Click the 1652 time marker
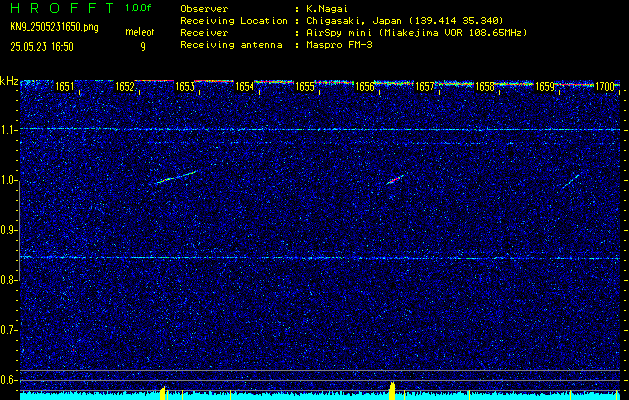The height and width of the screenshot is (400, 629). 124,87
